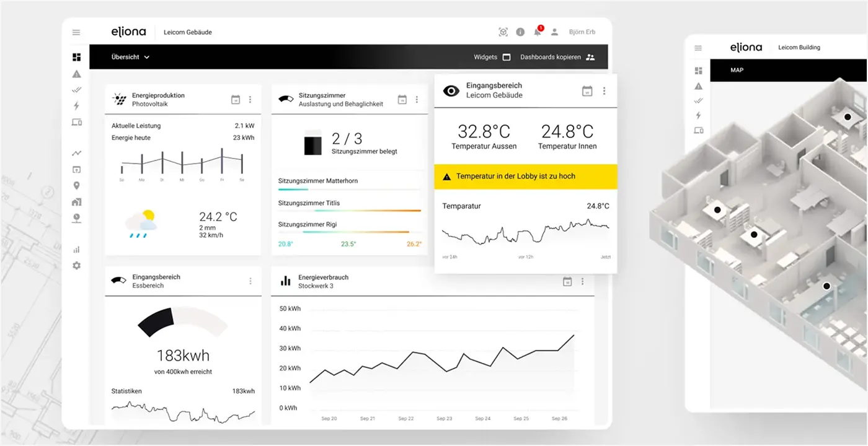
Task: Click the yellow lobby temperature warning banner
Action: (526, 177)
